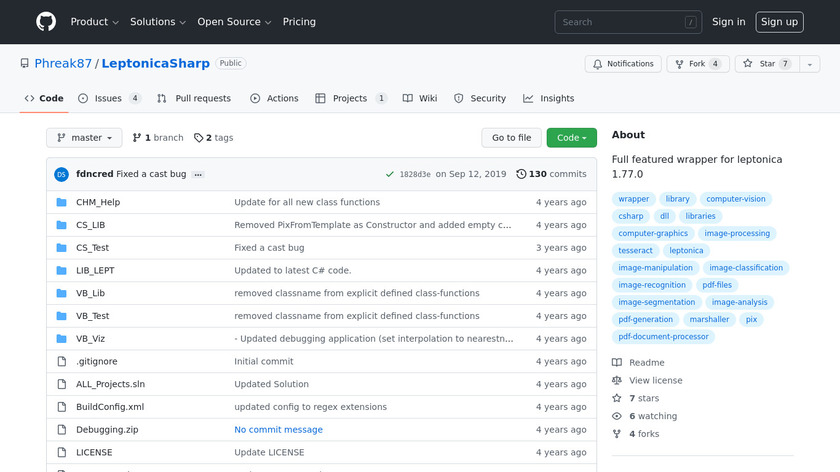Select the csharp topic tag
Viewport: 840px width, 472px height.
631,216
